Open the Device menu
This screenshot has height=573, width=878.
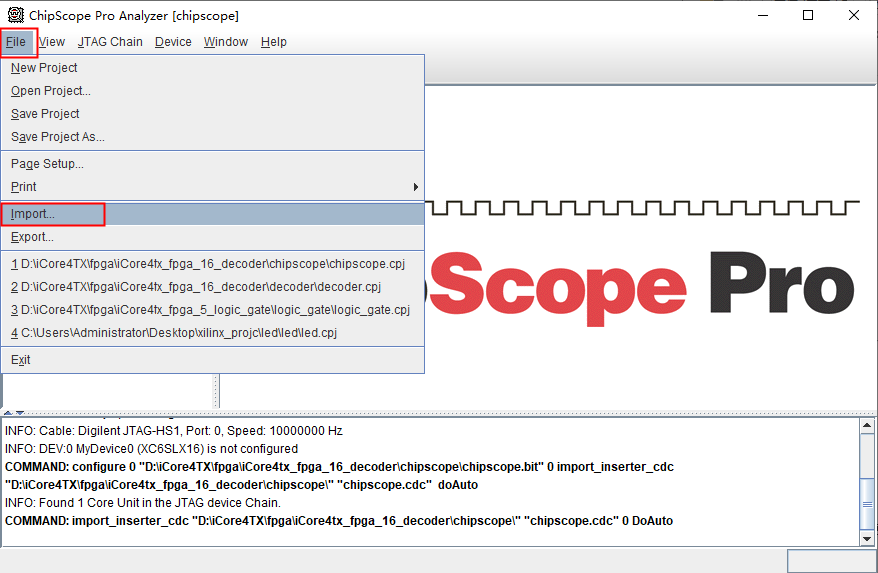(x=173, y=42)
